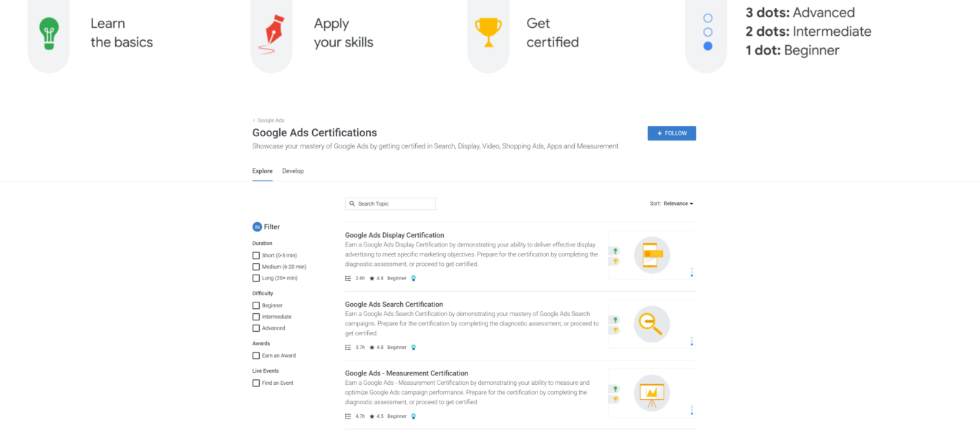Click the list icon beside the 2.6h duration

[x=348, y=278]
